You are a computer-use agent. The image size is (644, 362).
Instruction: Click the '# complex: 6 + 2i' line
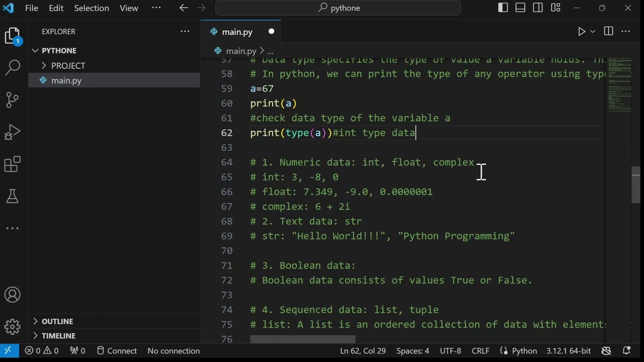tap(300, 207)
